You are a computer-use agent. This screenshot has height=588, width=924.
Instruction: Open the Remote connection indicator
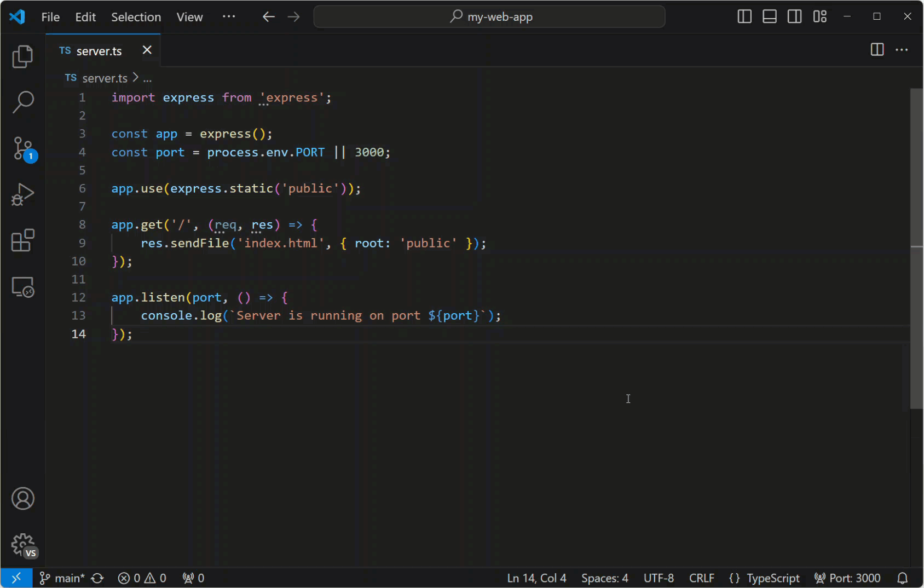[x=16, y=578]
